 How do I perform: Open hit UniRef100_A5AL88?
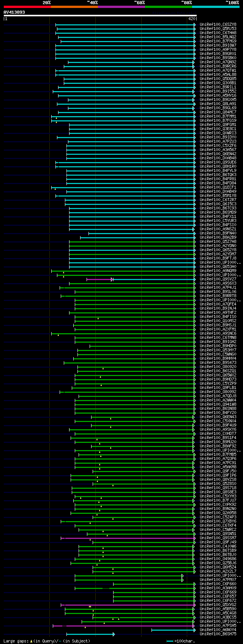pos(218,75)
